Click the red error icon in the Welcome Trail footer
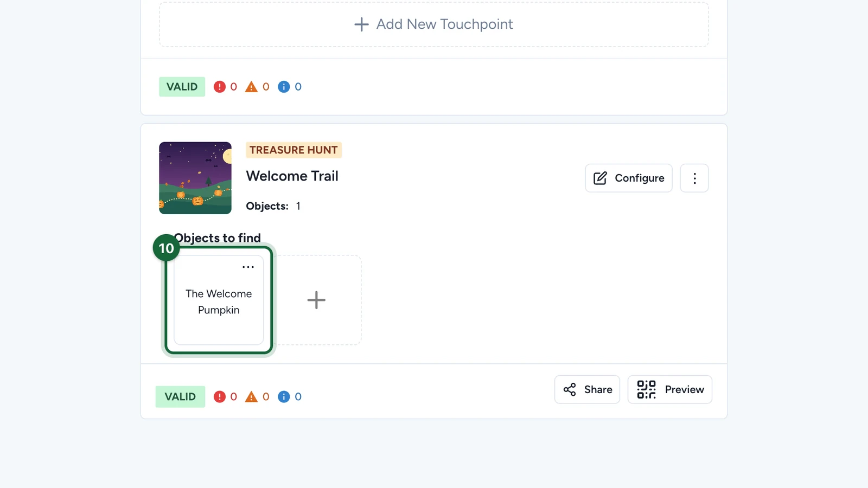 219,397
